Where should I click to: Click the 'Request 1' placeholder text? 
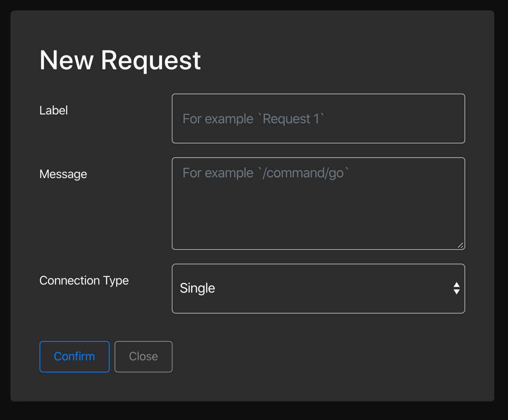click(293, 119)
